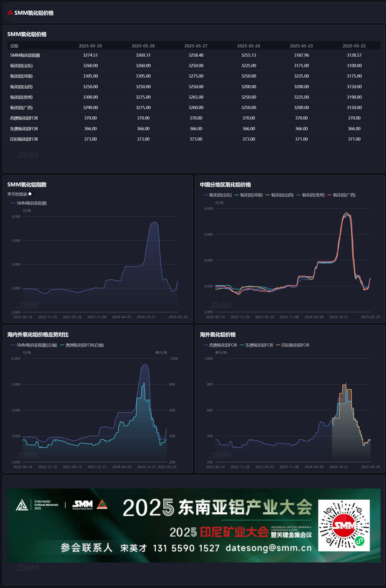
Task: Toggle the 氧化铝(山东) legend series
Action: tap(218, 195)
